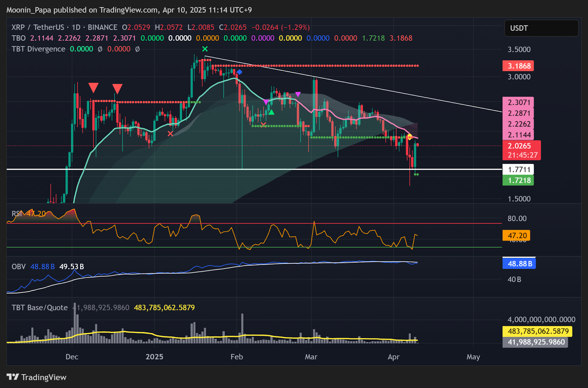Click the white 1.7711 price line label
588x388 pixels.
[x=518, y=170]
